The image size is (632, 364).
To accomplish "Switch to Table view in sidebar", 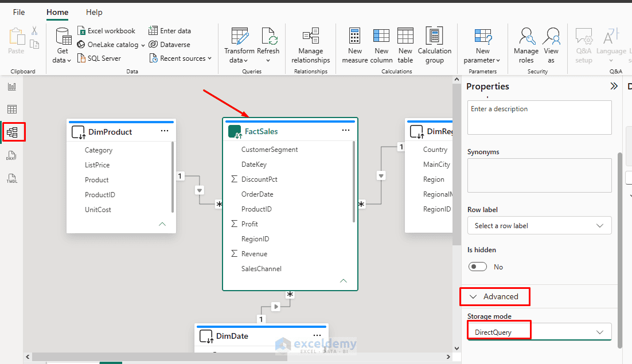I will [12, 109].
